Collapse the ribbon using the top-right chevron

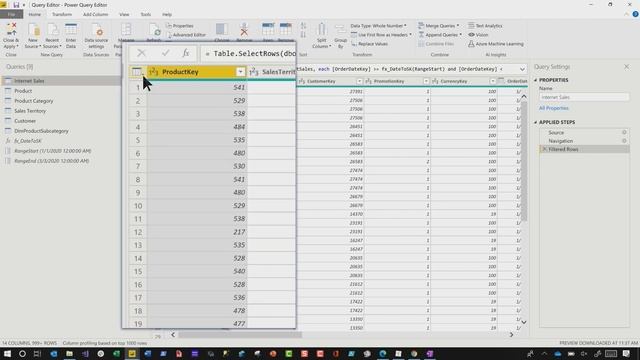(626, 14)
